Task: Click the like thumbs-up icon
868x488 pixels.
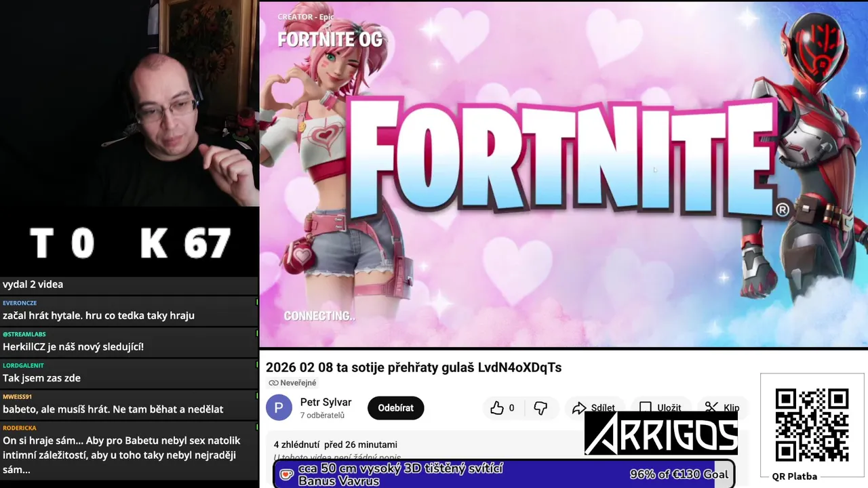Action: [497, 407]
